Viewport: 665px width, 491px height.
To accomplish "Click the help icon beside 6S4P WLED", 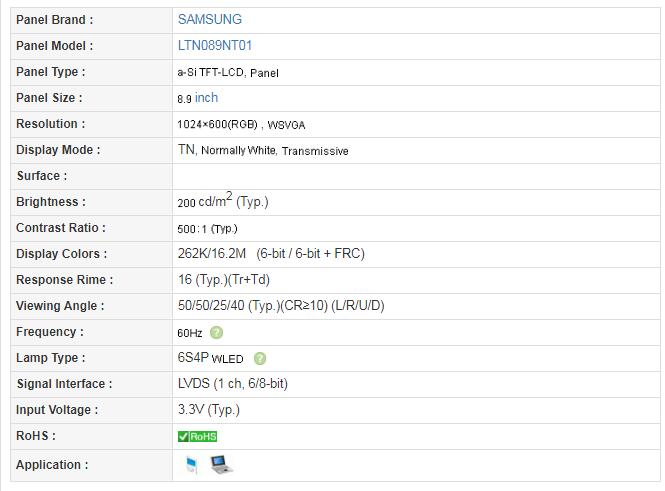I will point(260,359).
